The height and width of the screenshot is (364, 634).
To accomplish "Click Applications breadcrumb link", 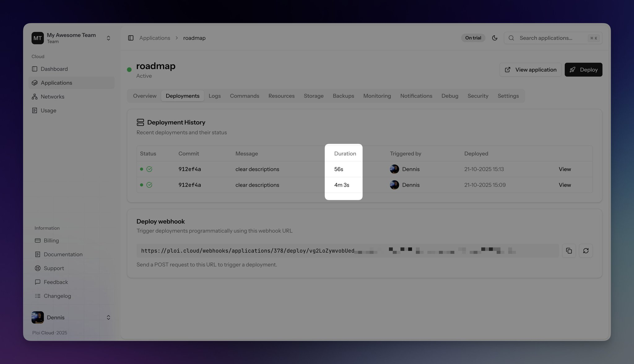I will 154,38.
